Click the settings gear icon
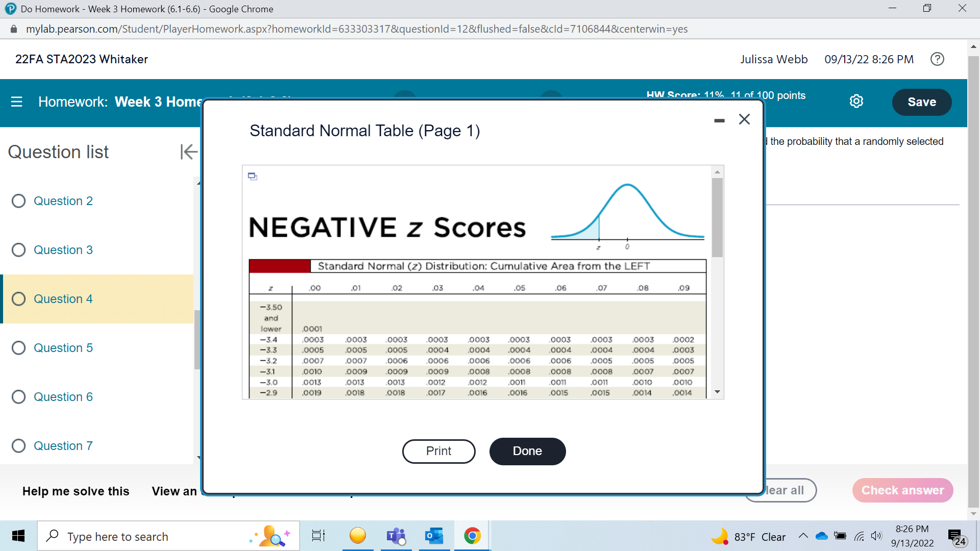The width and height of the screenshot is (980, 551). coord(856,101)
